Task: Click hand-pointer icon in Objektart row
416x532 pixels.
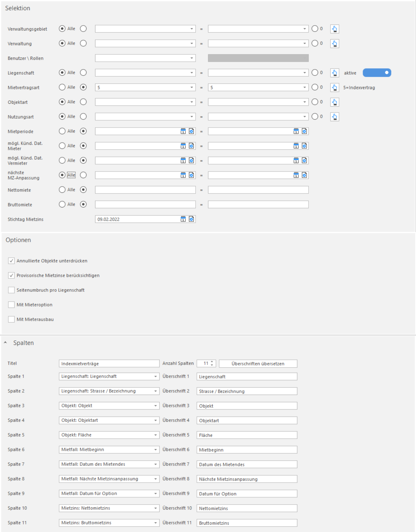Action: 335,102
